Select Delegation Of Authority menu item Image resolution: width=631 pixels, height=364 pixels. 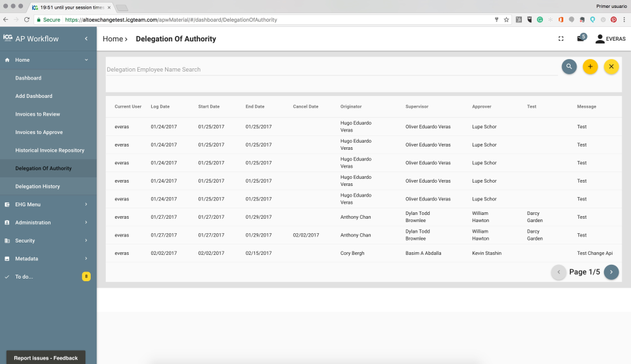48,168
